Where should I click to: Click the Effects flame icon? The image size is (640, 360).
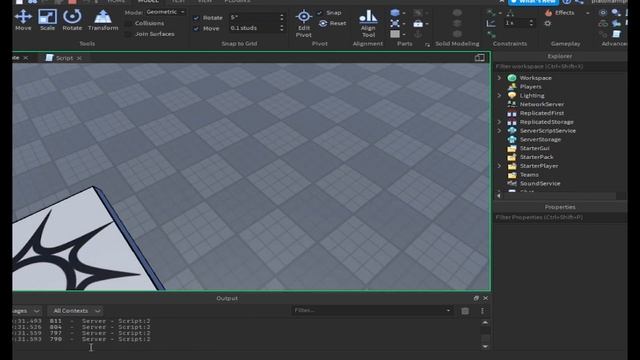click(549, 13)
